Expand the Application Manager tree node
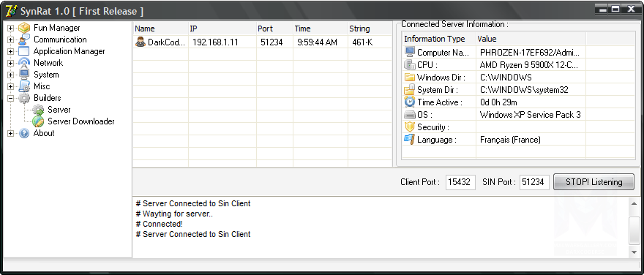The image size is (644, 275). (11, 52)
